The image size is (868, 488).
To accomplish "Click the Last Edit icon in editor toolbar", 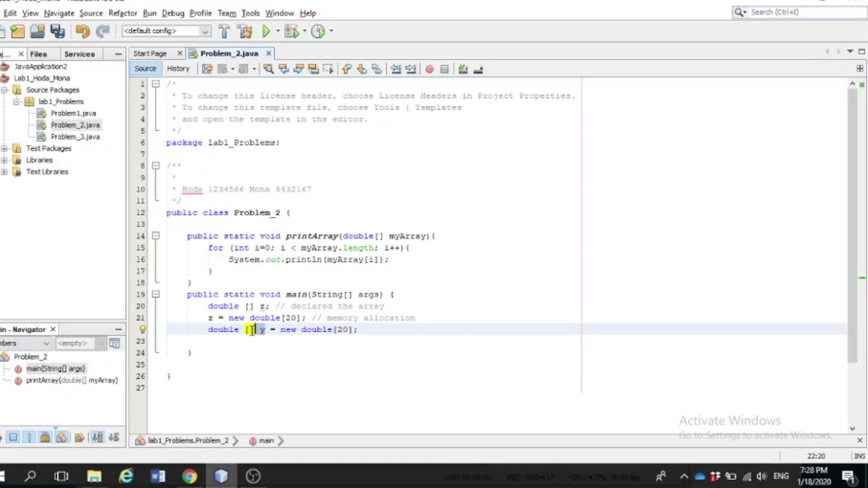I will pos(208,69).
